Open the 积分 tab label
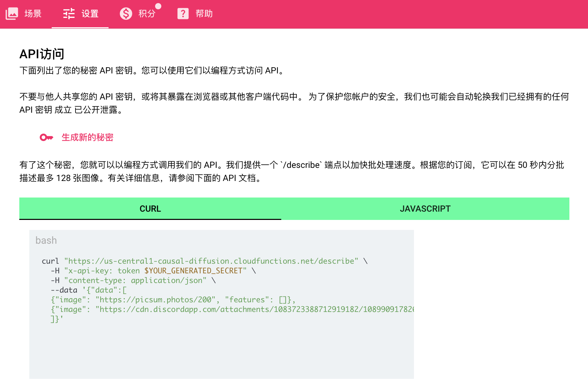 coord(147,13)
